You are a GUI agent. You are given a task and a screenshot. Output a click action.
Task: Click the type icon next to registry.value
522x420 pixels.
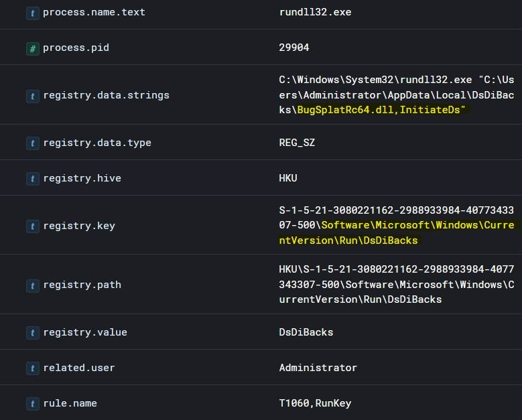point(33,333)
